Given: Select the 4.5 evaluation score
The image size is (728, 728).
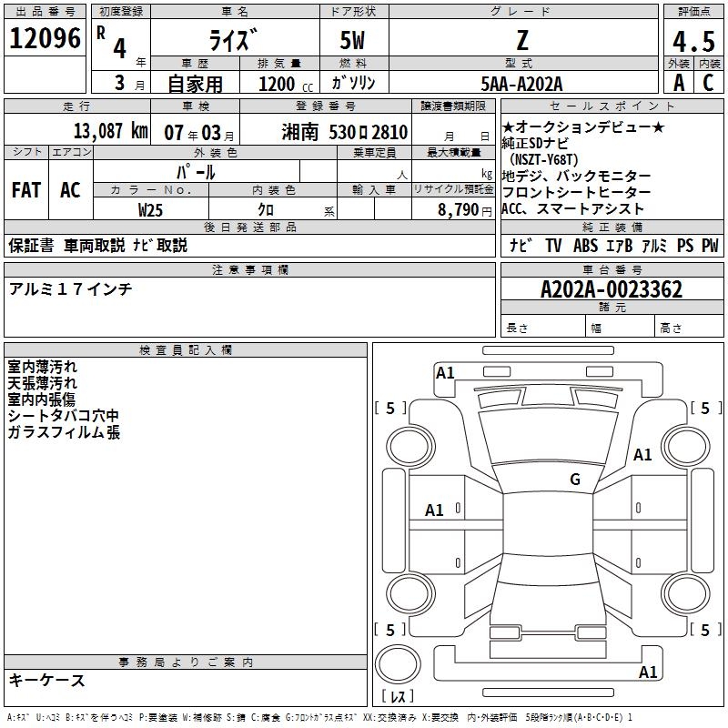Looking at the screenshot, I should [693, 41].
